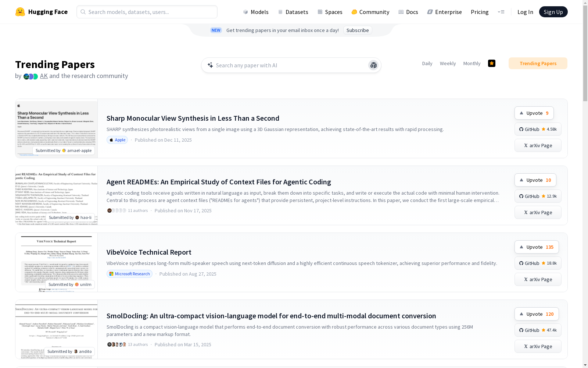
Task: Toggle the star sort icon next to Monthly
Action: coord(492,63)
